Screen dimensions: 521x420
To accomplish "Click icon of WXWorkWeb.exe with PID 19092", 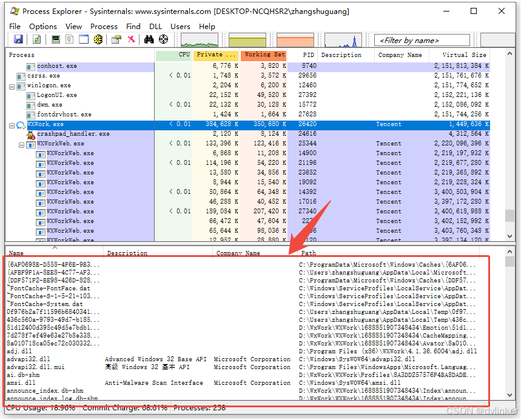I will coord(41,183).
